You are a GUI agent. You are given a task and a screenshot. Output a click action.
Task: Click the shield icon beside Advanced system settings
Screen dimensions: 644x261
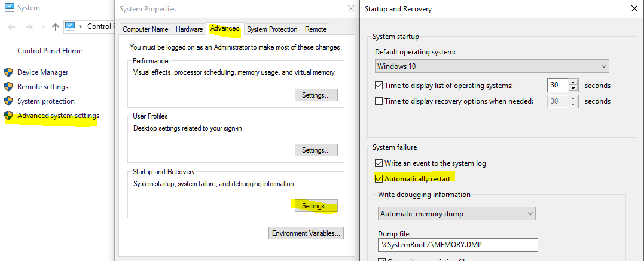coord(8,116)
